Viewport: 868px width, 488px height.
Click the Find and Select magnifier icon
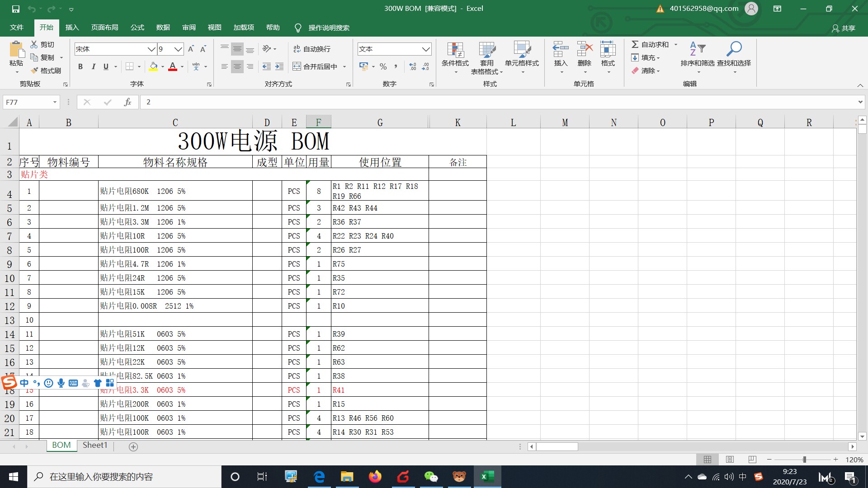734,49
